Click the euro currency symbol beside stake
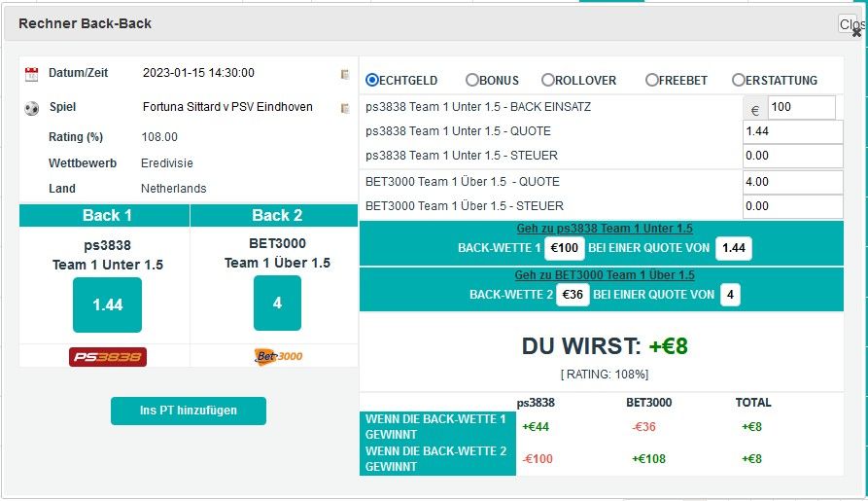868x501 pixels. click(x=755, y=110)
